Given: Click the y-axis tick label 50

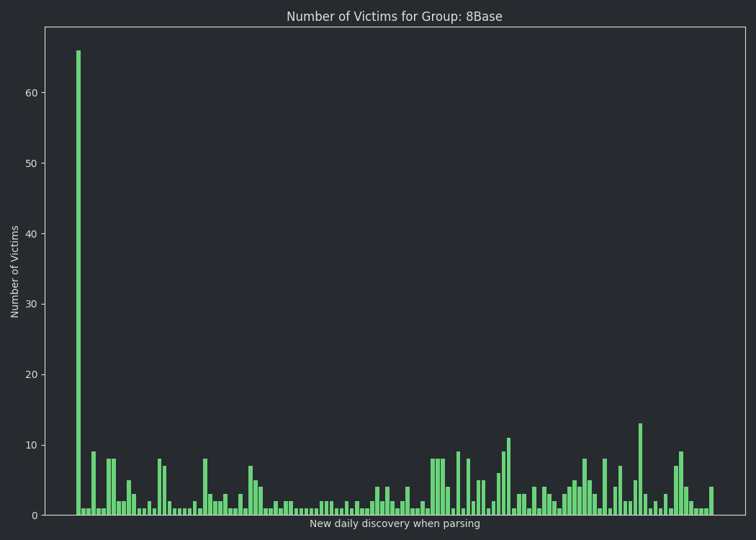Looking at the screenshot, I should pos(32,163).
